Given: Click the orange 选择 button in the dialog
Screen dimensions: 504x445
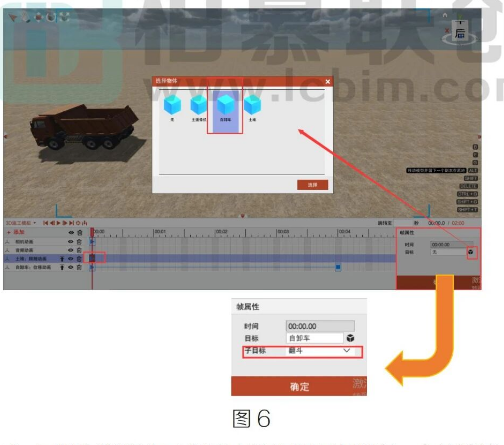Looking at the screenshot, I should (x=312, y=185).
